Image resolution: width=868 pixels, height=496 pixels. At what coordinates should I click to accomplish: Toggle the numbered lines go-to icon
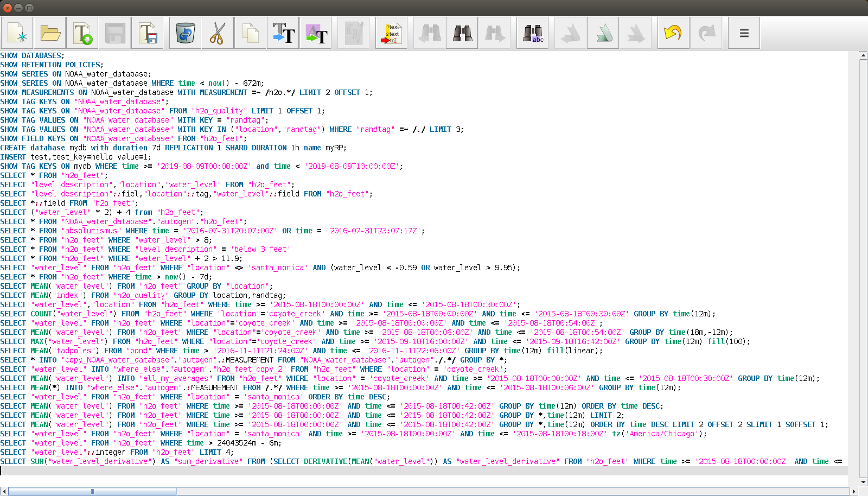click(x=391, y=33)
